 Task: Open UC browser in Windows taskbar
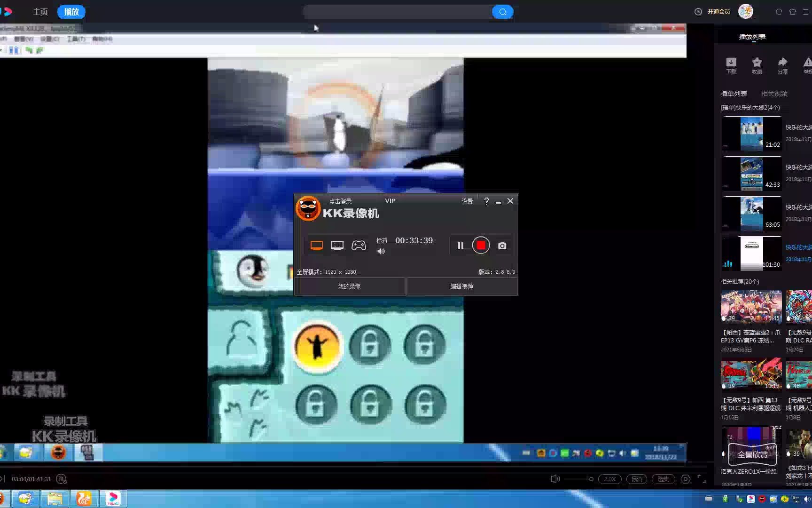[x=84, y=499]
